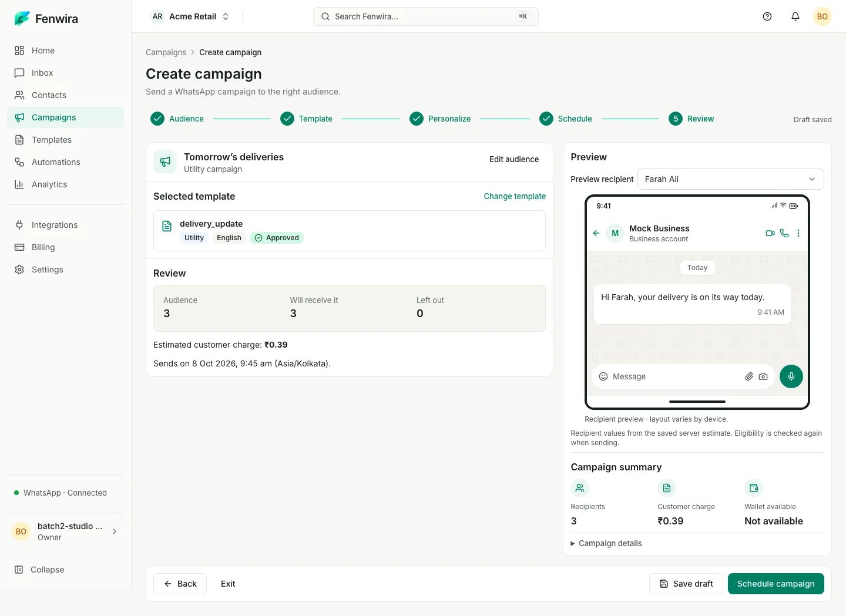Open Integrations in the sidebar
846x616 pixels.
65,225
